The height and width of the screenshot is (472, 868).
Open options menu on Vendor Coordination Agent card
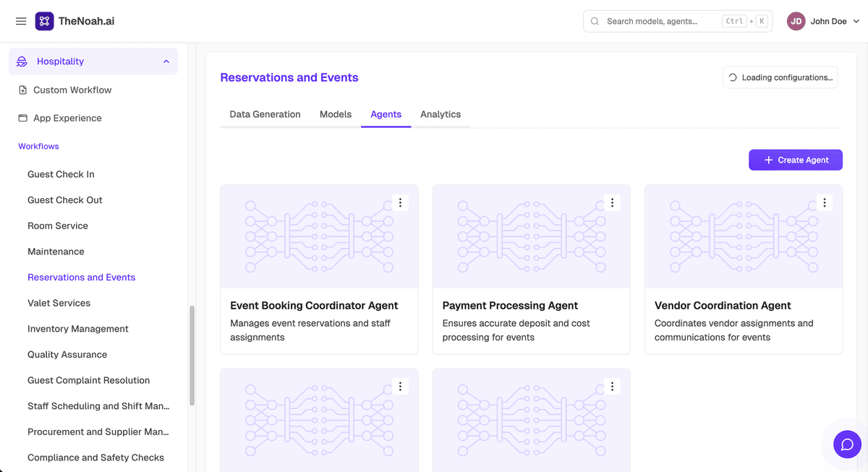point(825,203)
